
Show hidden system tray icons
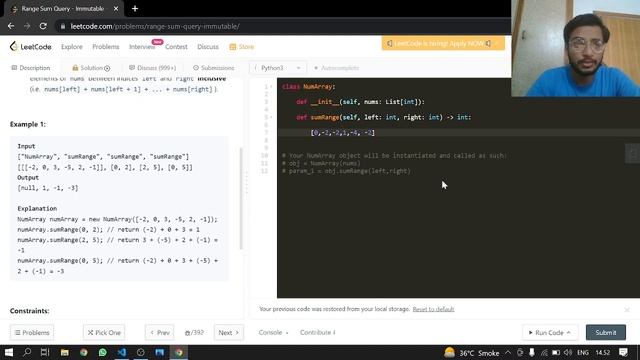[x=508, y=353]
